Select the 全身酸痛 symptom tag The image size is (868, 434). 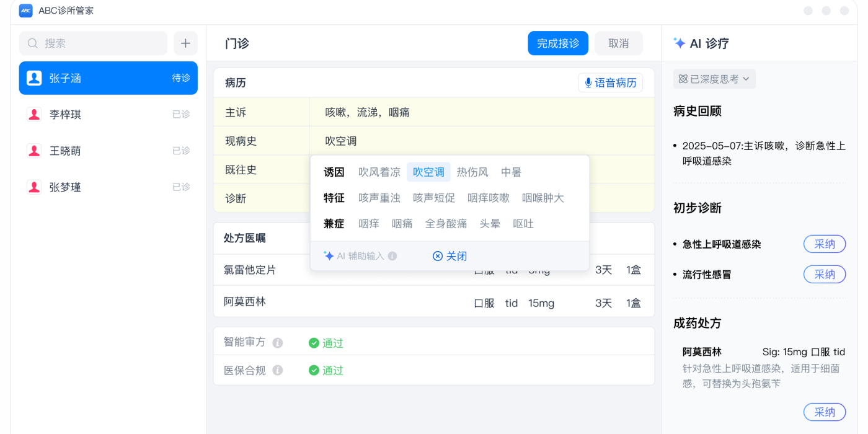446,224
